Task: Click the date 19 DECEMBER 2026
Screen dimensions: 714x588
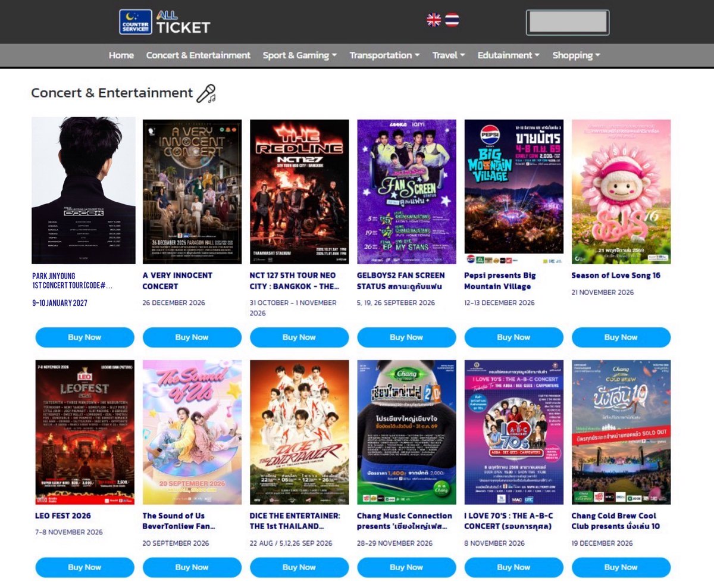Action: (x=602, y=543)
